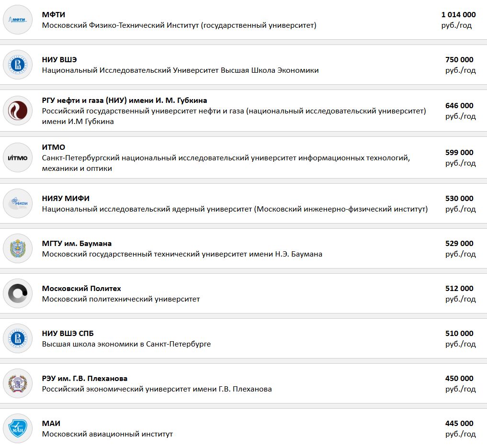Screen dimensions: 487x448
Task: Click the 1 014 000 руб./год price
Action: [458, 20]
